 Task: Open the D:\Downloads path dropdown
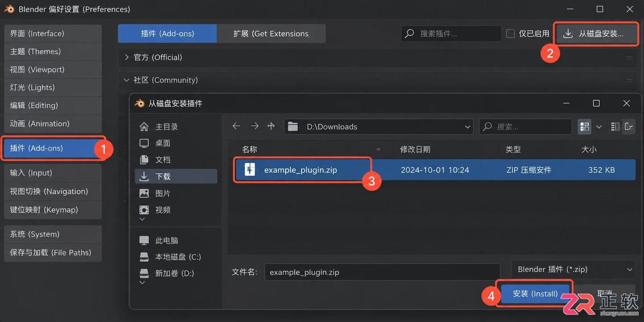tap(467, 127)
